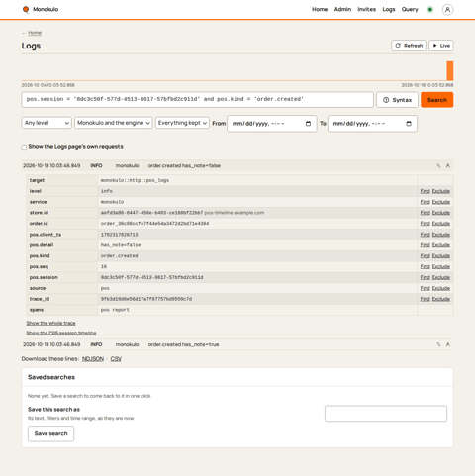Click Exclude on the store.id row
475x476 pixels.
(x=441, y=213)
